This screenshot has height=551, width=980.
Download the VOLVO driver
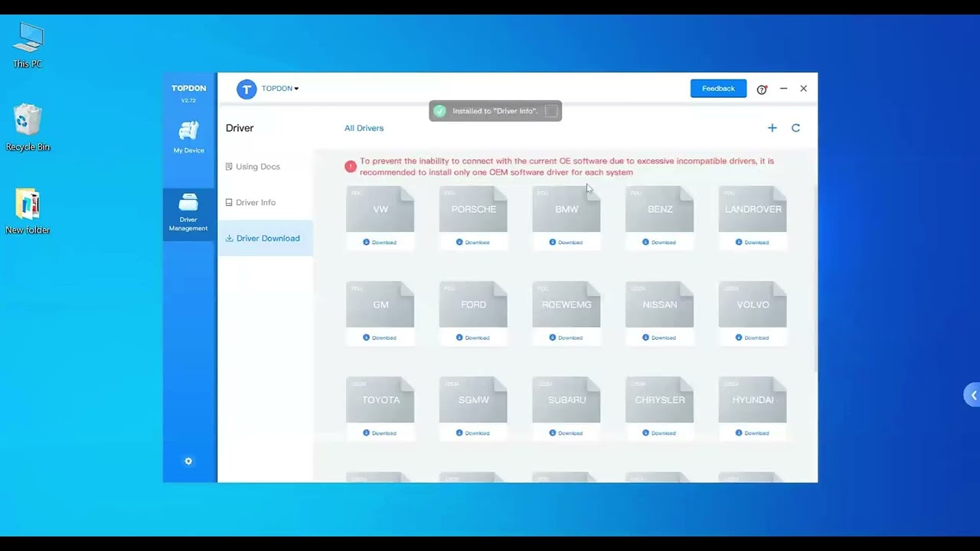click(752, 337)
